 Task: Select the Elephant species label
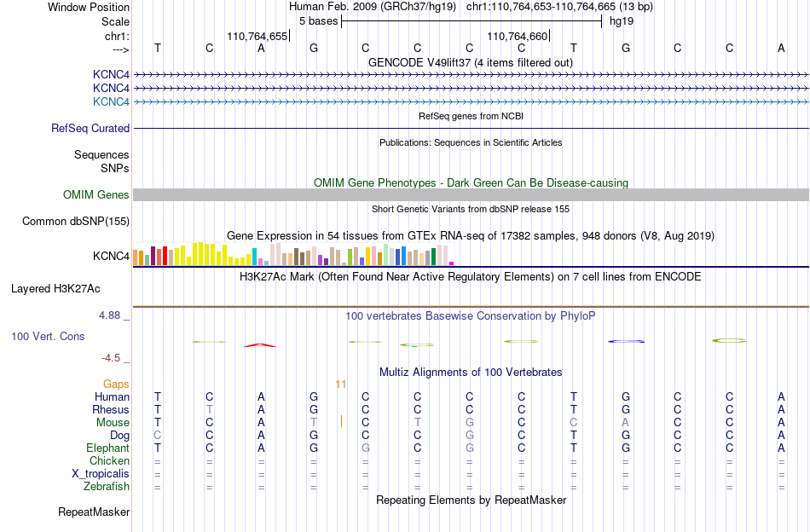coord(108,448)
